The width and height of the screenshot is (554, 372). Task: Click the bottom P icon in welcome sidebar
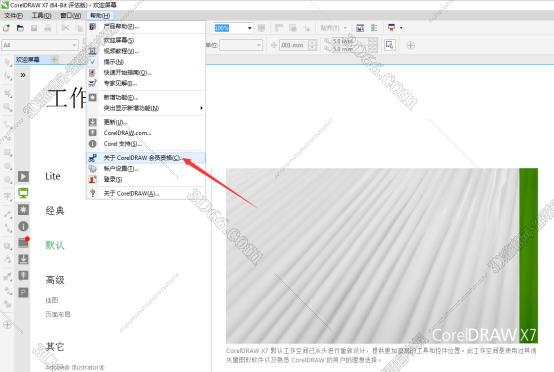click(x=23, y=293)
